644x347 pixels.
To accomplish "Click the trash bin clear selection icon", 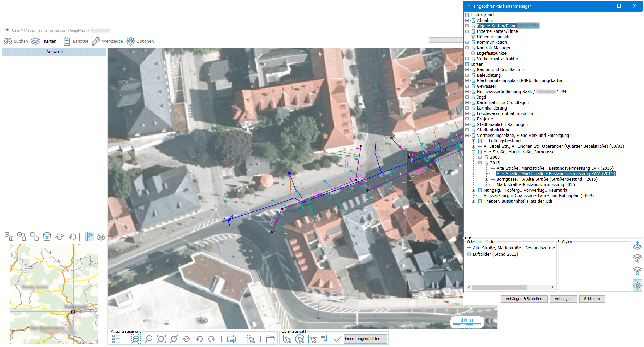I will [47, 236].
